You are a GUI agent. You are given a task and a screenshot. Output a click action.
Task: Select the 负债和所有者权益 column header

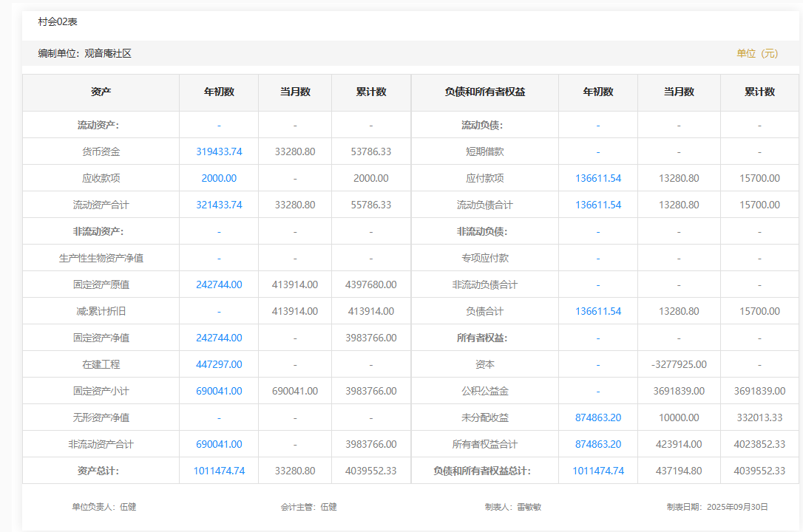click(485, 92)
